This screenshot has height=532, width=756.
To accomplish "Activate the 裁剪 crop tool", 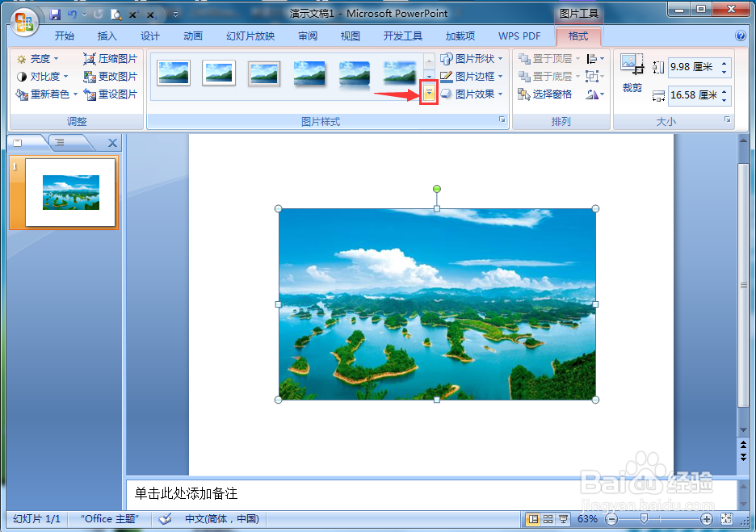I will click(632, 73).
